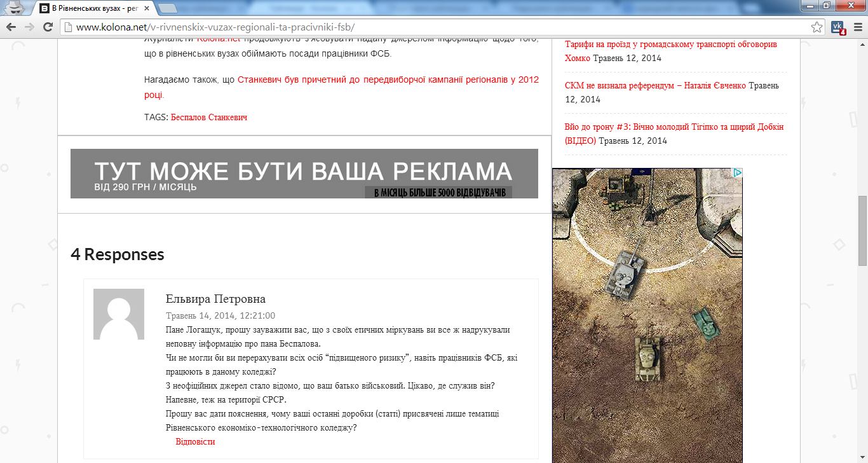
Task: Click the tank game advertisement image
Action: [x=648, y=315]
